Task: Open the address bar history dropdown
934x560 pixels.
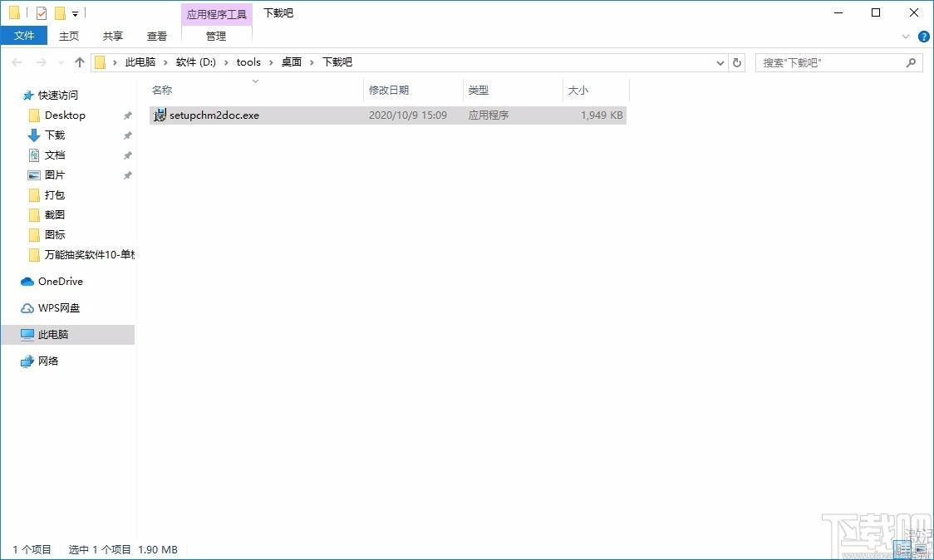Action: pos(720,62)
